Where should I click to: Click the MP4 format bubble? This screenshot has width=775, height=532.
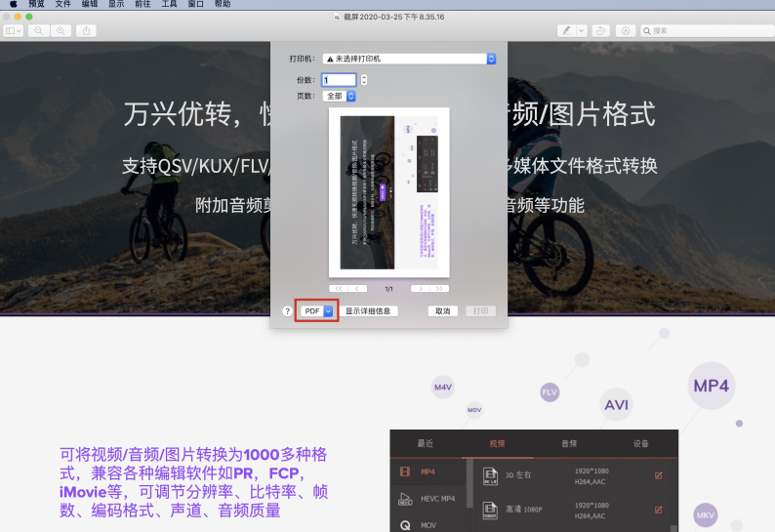(712, 386)
